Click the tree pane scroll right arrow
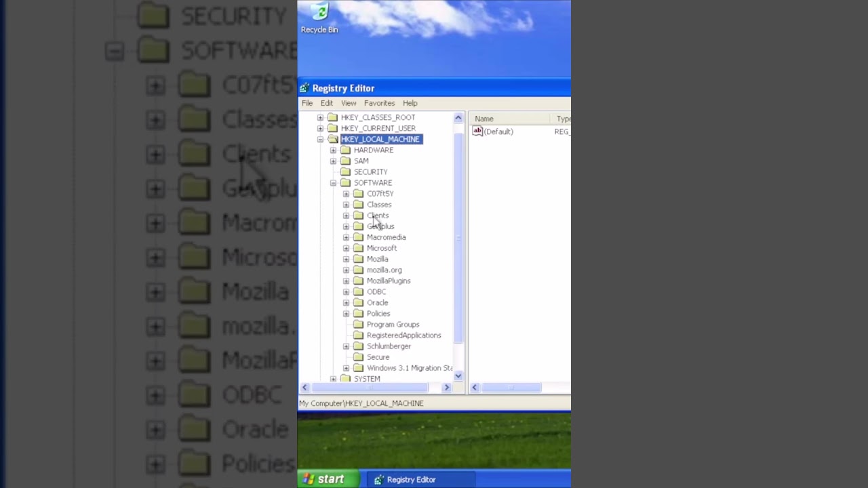This screenshot has height=488, width=868. [x=446, y=387]
